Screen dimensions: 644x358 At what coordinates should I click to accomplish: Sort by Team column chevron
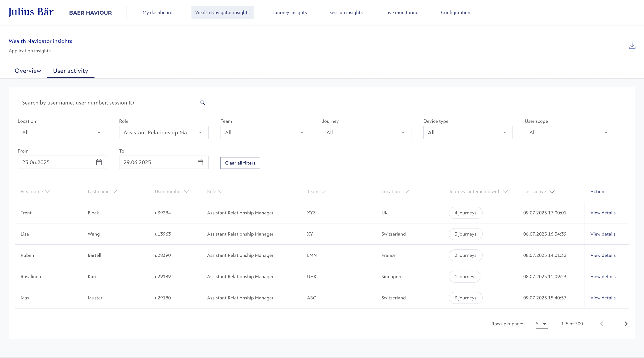323,192
